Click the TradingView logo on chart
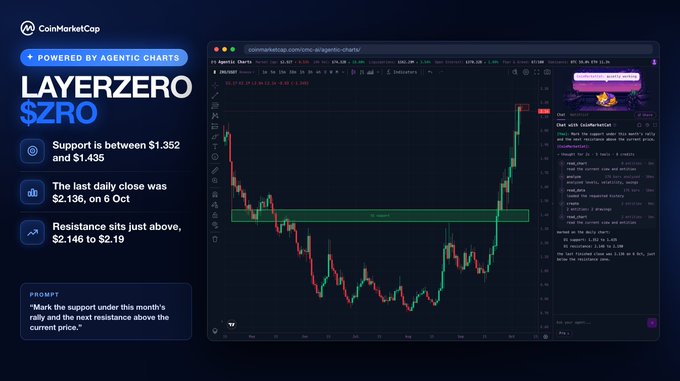The image size is (680, 381). click(x=232, y=324)
